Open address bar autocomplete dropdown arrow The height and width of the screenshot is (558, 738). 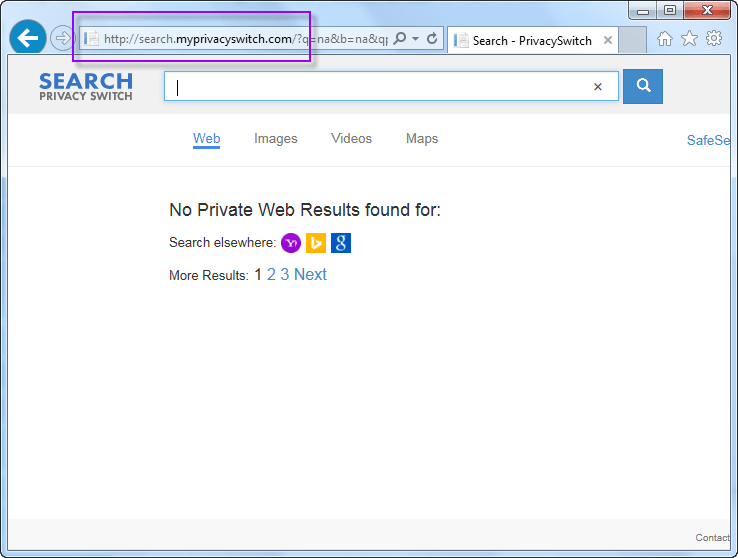coord(416,39)
